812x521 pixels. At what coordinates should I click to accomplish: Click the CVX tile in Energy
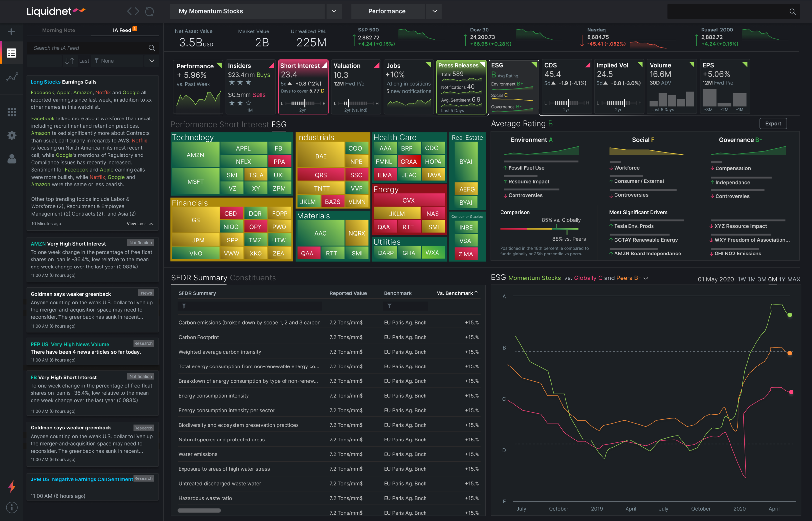409,200
